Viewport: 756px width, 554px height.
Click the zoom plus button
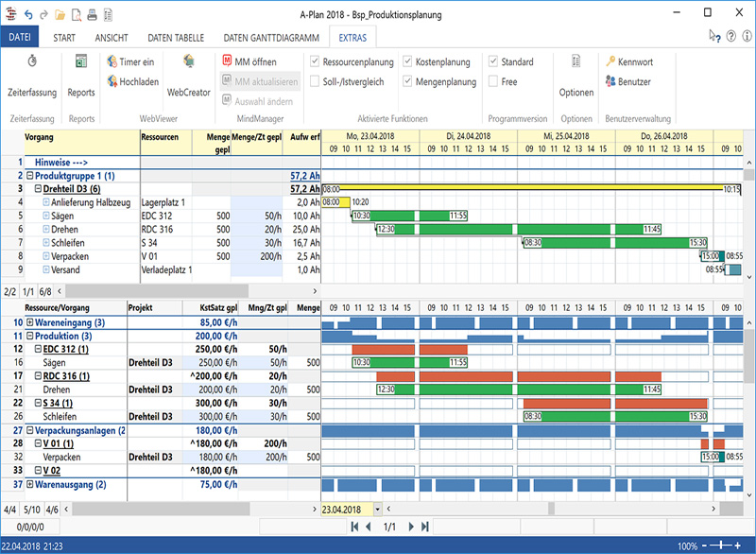coord(738,545)
